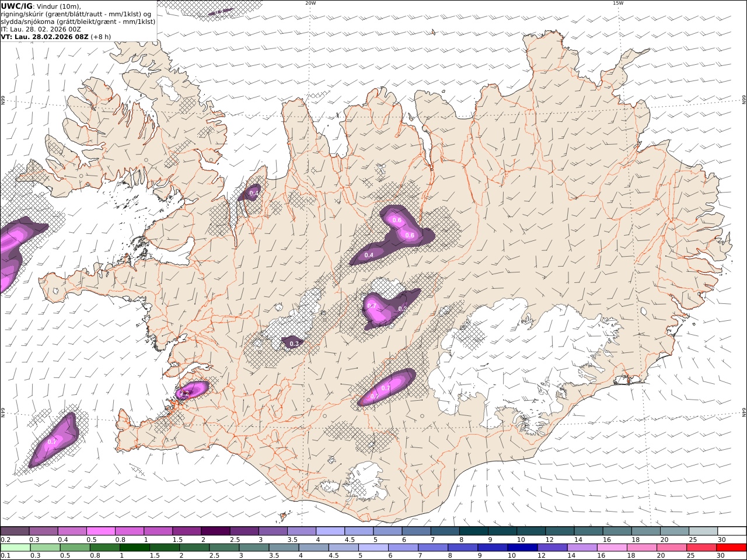Click the '20W' longitude label at the top edge
This screenshot has height=560, width=747.
310,3
